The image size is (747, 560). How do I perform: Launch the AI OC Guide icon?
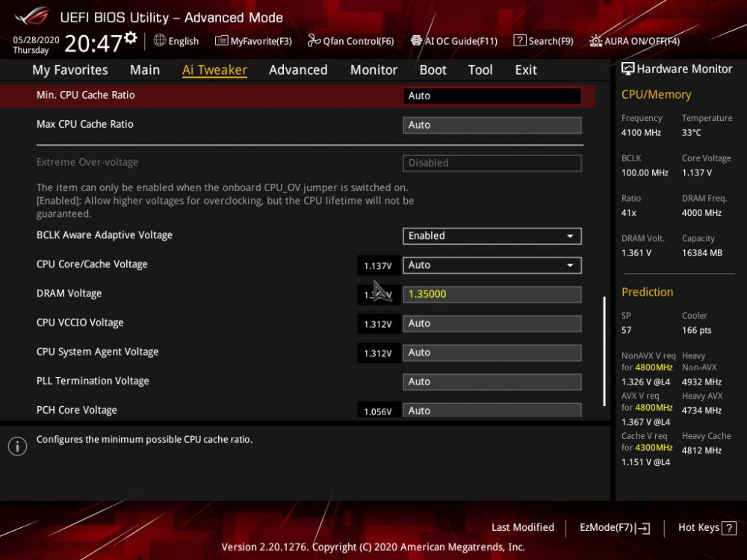(x=416, y=40)
